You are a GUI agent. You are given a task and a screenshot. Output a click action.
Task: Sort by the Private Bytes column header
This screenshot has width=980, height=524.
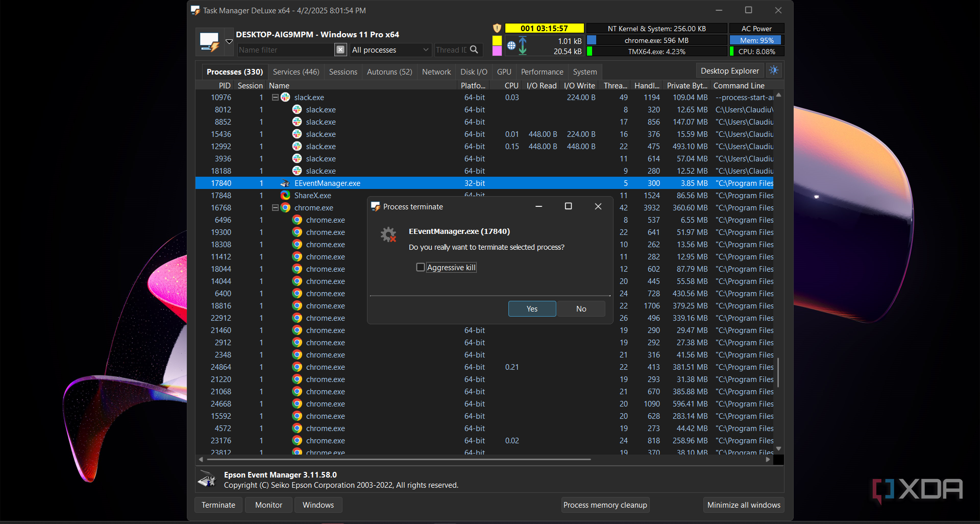tap(687, 86)
